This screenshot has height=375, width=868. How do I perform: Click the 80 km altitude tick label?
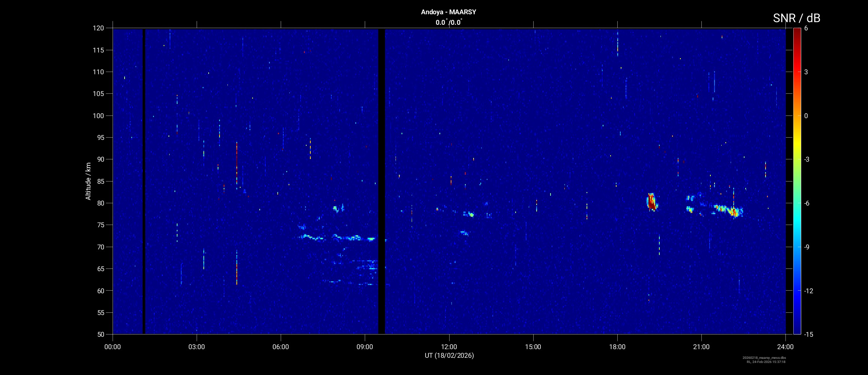(98, 203)
